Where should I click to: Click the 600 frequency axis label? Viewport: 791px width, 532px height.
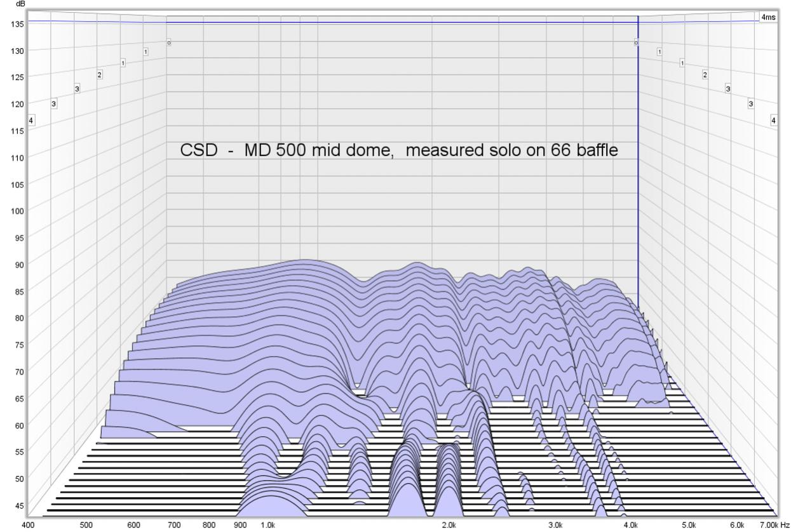point(134,526)
